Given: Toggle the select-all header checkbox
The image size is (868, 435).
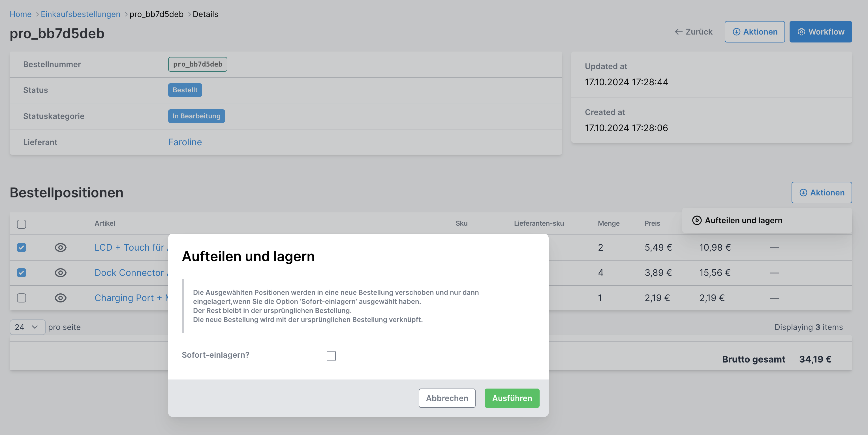Looking at the screenshot, I should [x=22, y=224].
